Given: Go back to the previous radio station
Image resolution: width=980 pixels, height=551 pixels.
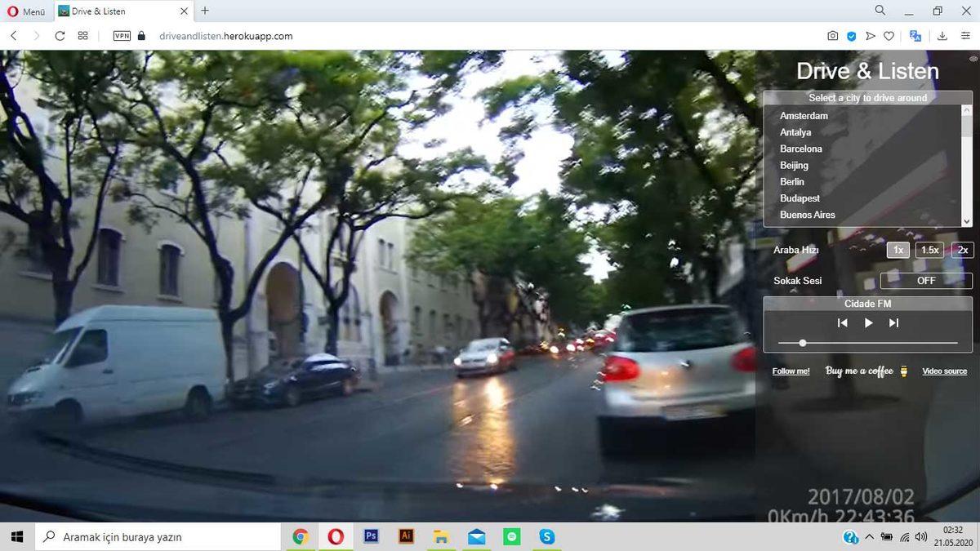Looking at the screenshot, I should click(x=842, y=323).
